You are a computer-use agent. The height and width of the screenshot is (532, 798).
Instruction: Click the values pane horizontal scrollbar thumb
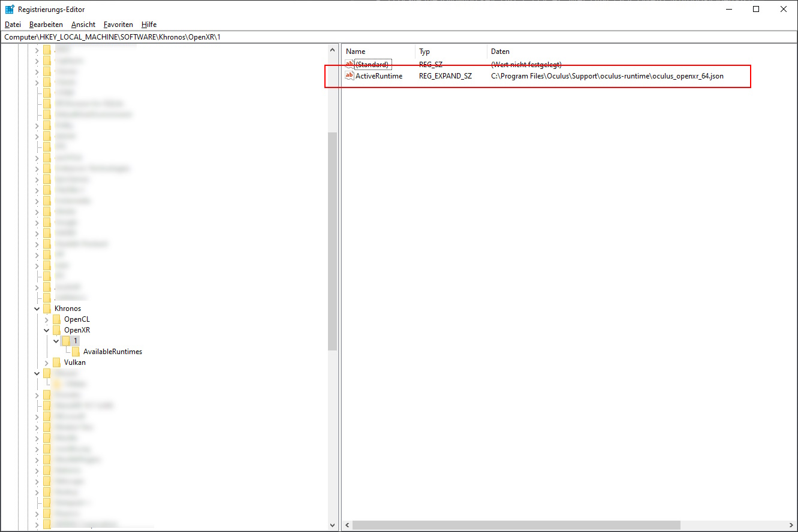516,525
